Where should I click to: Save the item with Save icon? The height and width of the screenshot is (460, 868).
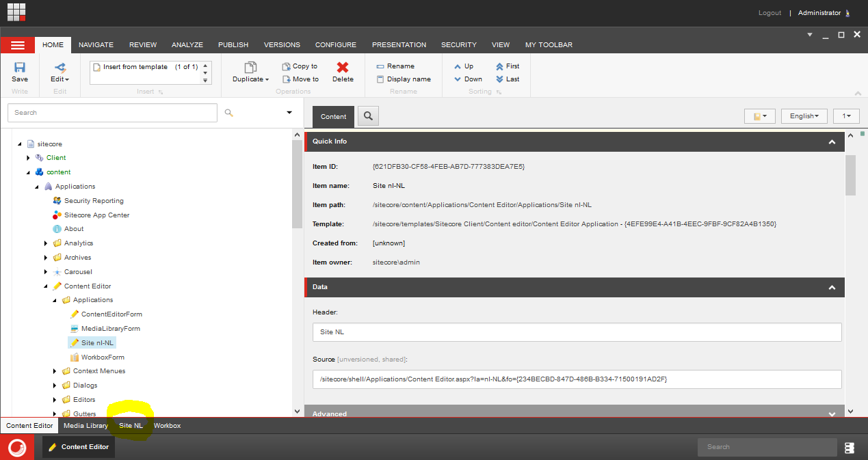coord(20,72)
